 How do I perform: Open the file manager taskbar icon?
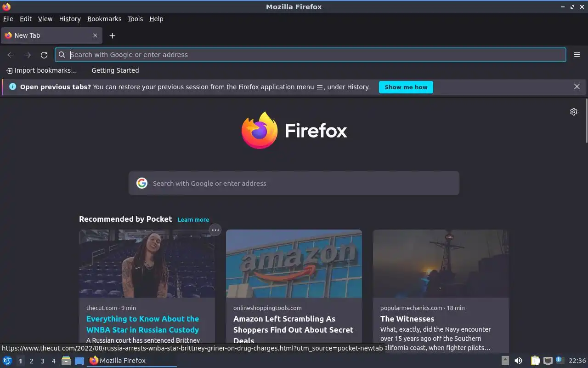tap(66, 361)
